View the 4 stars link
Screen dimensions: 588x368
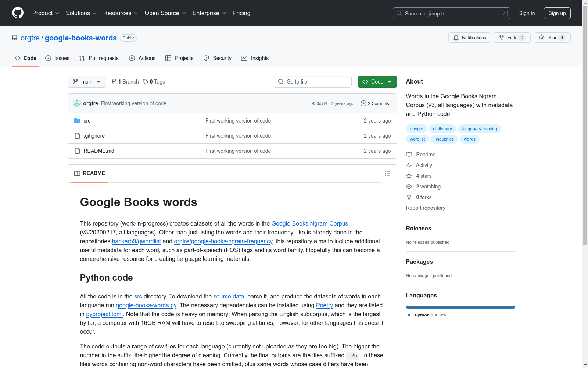click(x=419, y=176)
